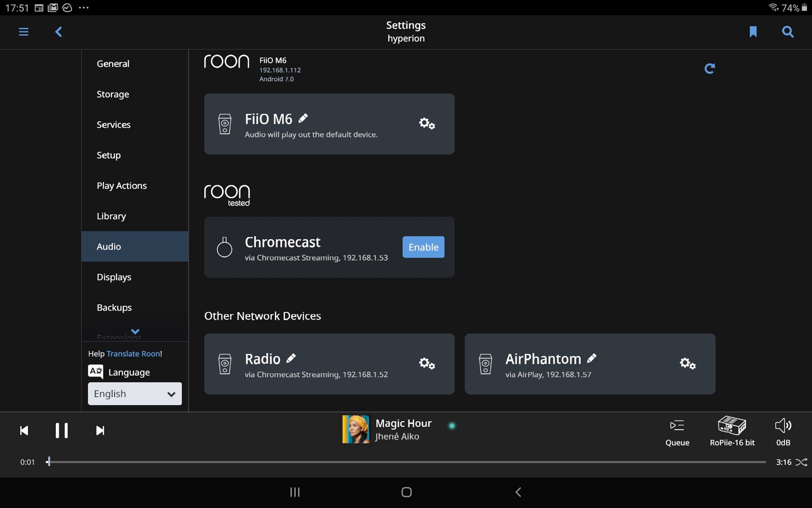Rename the FiiO M6 device

click(x=303, y=118)
